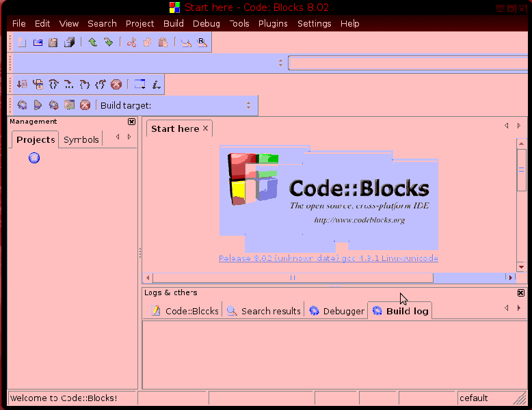
Task: Expand the code completion scope dropdown
Action: [280, 63]
